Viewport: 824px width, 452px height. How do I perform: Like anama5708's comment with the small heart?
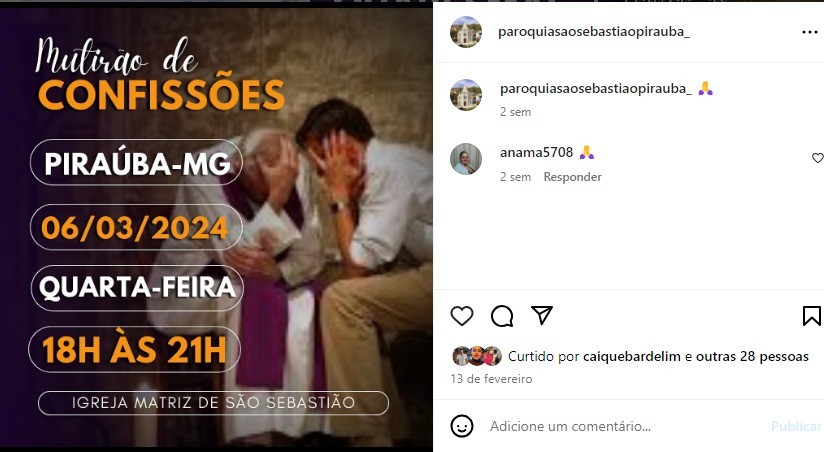(x=818, y=158)
